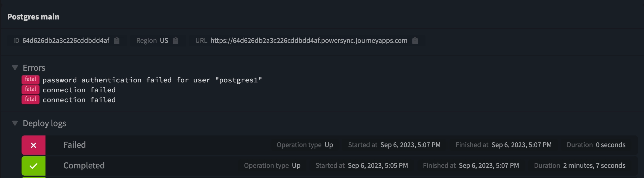The image size is (644, 178).
Task: Click fatal badge beside password authentication error
Action: [31, 79]
